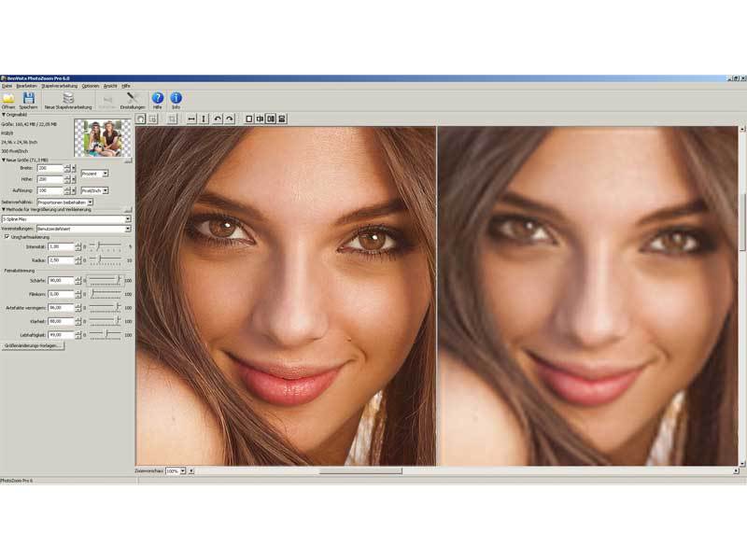Click the Größenänderungs-Vorlagen button
The width and height of the screenshot is (747, 560).
point(33,345)
